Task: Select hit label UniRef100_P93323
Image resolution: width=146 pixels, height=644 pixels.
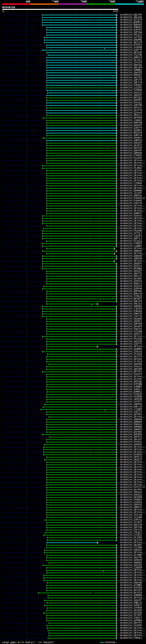Action: click(x=131, y=35)
